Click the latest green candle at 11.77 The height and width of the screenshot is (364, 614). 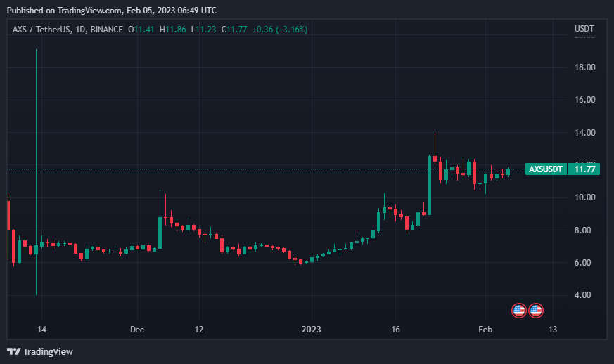(509, 172)
